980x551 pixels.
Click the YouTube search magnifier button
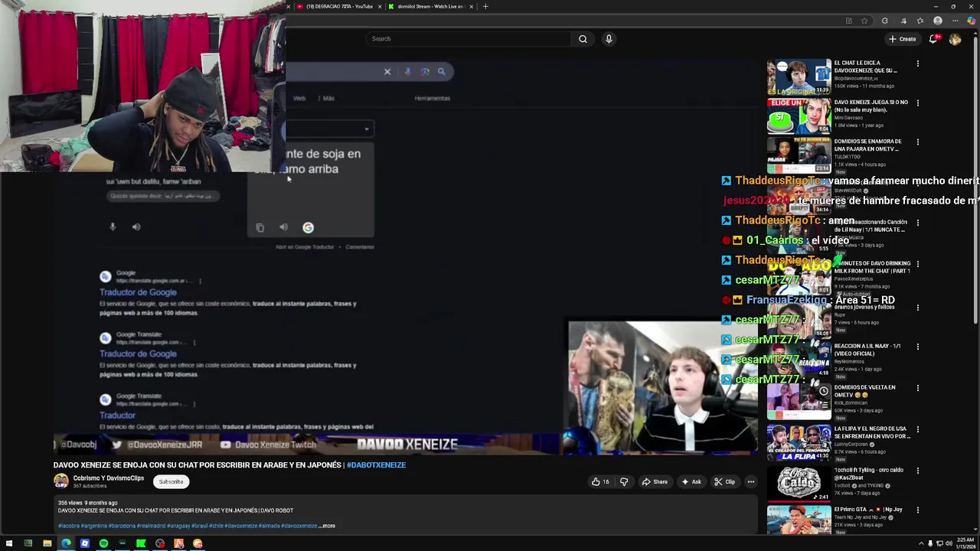tap(583, 39)
